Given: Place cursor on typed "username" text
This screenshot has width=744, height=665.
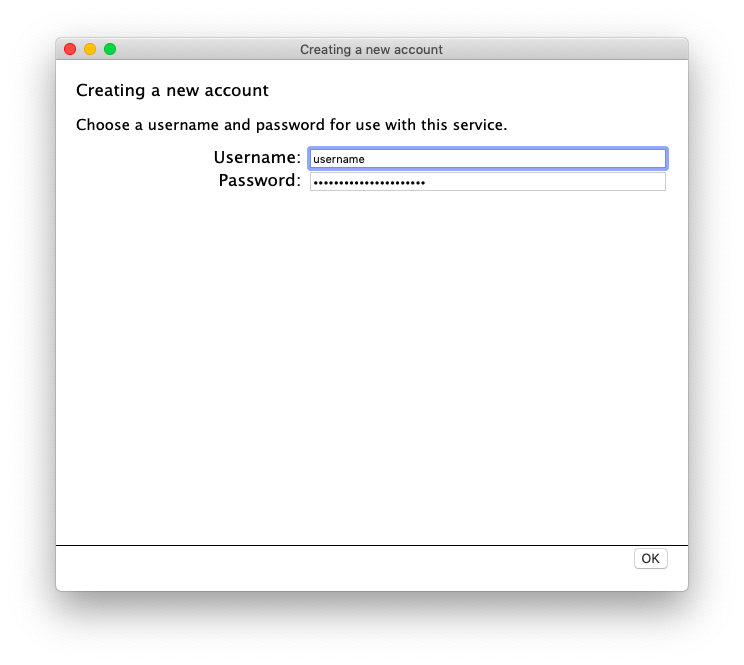Looking at the screenshot, I should [x=339, y=159].
